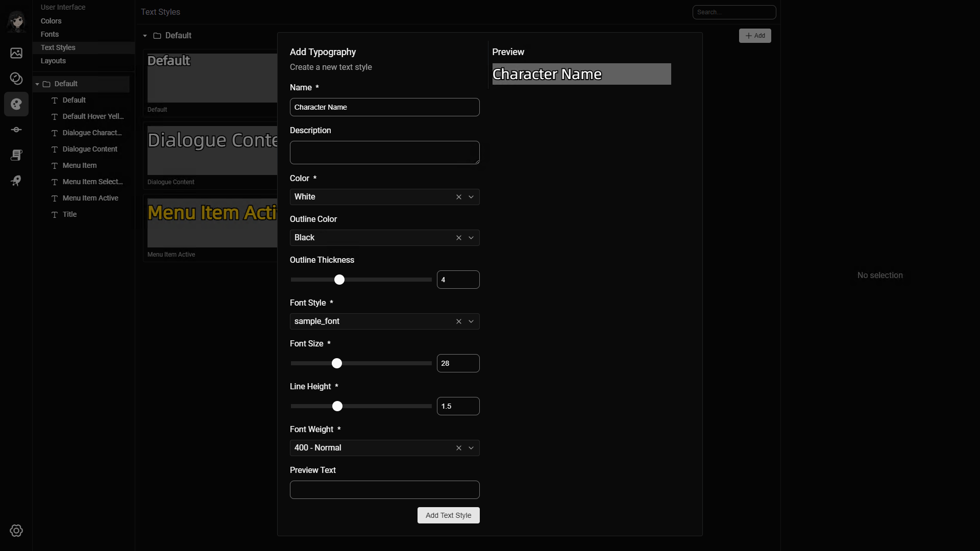This screenshot has width=980, height=551.
Task: Open the Outline Color dropdown
Action: (471, 238)
